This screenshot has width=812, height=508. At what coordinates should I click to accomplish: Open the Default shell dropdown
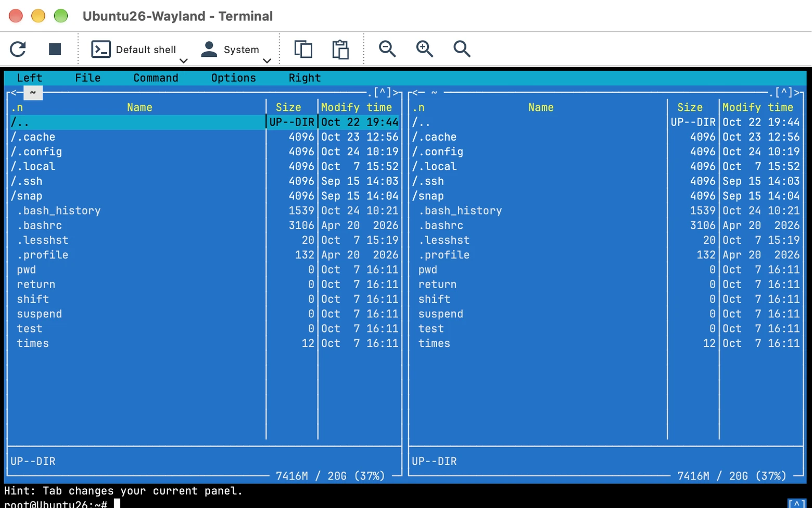(139, 49)
